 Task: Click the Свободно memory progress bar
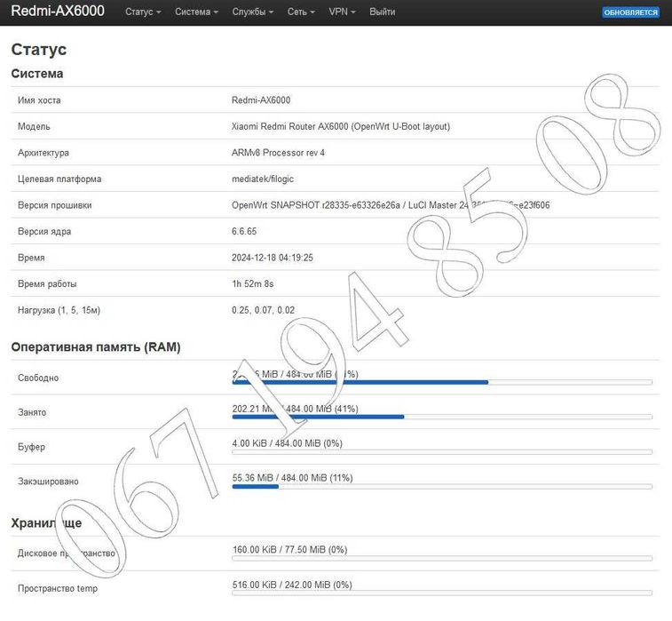pos(442,382)
